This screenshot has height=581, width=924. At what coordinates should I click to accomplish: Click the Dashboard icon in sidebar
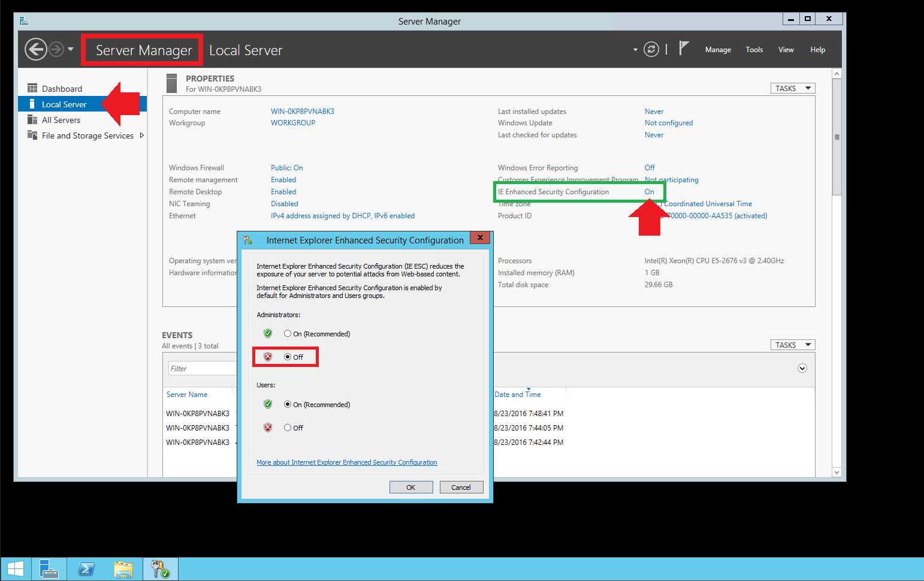click(x=32, y=88)
